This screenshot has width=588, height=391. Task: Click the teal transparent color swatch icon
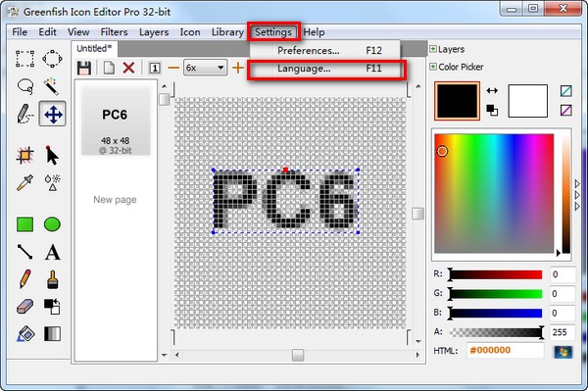[x=566, y=91]
